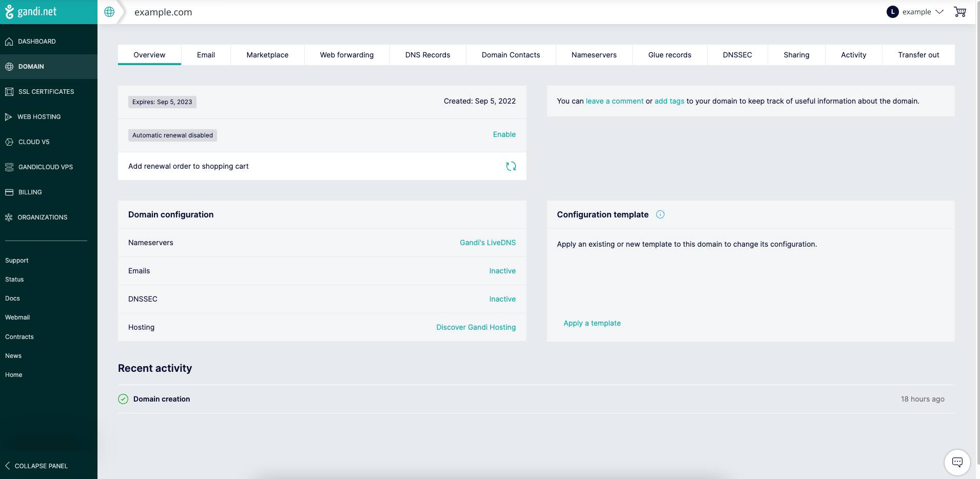The height and width of the screenshot is (479, 980).
Task: Open Dashboard in the sidebar
Action: click(49, 42)
